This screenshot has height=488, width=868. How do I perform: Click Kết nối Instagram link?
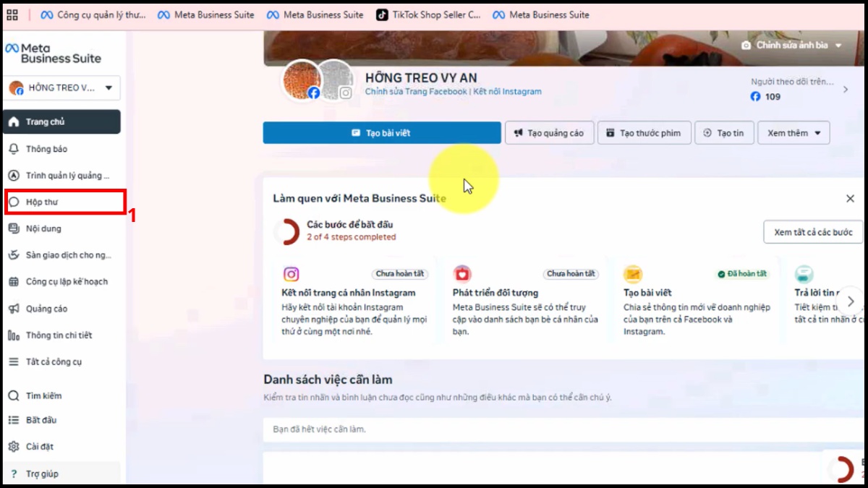coord(508,92)
